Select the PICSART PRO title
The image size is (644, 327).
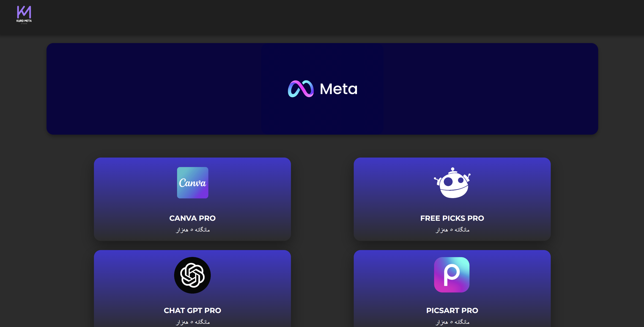[452, 310]
